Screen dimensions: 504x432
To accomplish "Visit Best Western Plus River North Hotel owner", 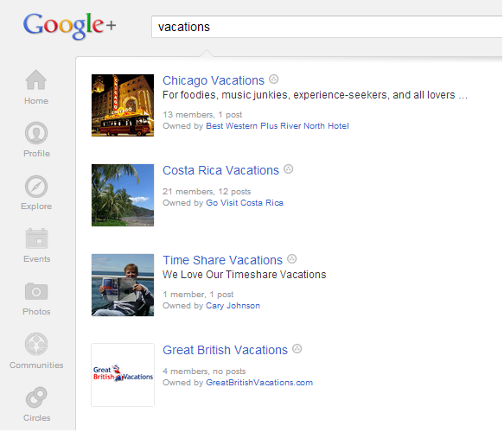I will (278, 126).
